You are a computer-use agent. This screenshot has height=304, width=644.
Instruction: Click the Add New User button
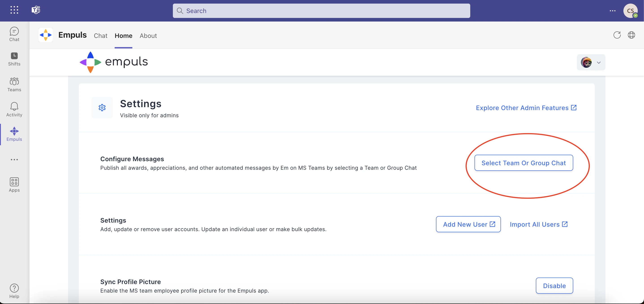pos(468,224)
